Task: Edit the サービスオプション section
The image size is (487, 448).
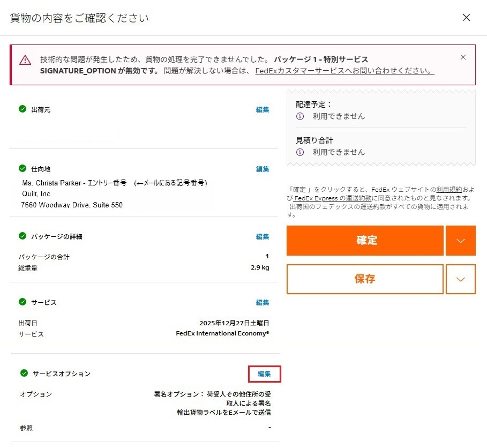Action: 264,374
